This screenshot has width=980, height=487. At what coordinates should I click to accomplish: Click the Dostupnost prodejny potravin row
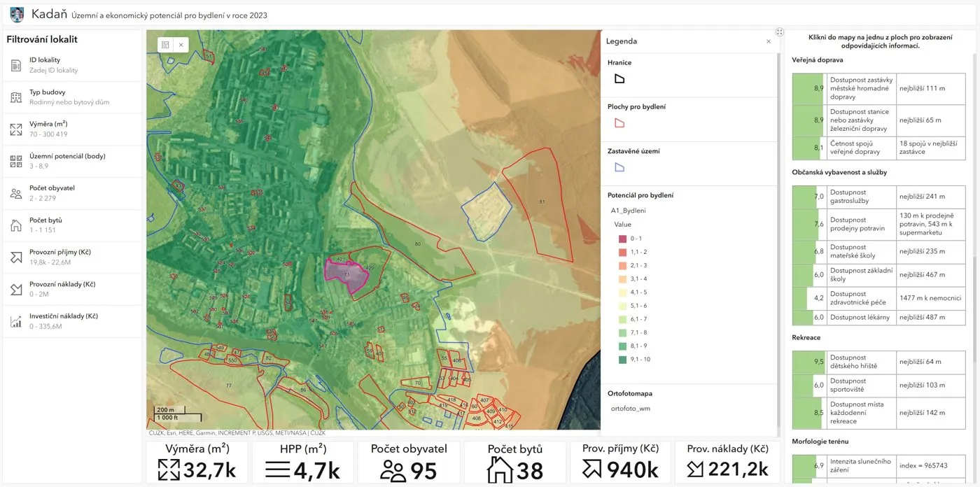(x=879, y=224)
